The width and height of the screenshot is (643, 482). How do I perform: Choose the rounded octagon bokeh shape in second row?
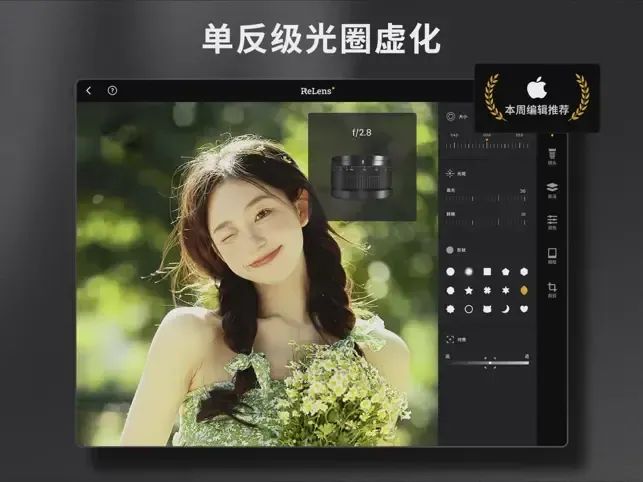point(450,290)
